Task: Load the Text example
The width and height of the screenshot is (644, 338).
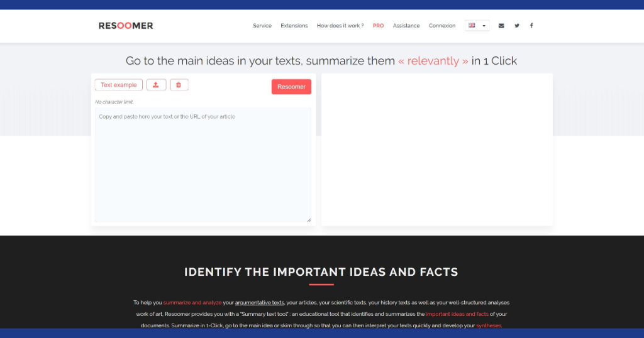Action: (x=119, y=85)
